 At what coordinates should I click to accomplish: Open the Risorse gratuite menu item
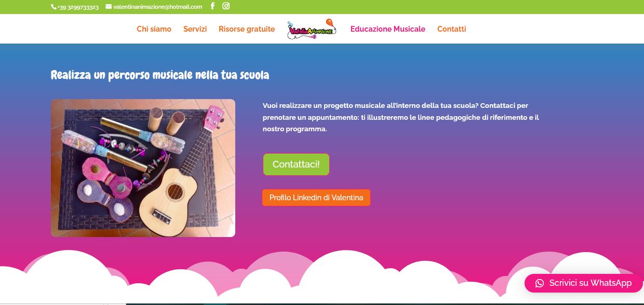[x=247, y=29]
